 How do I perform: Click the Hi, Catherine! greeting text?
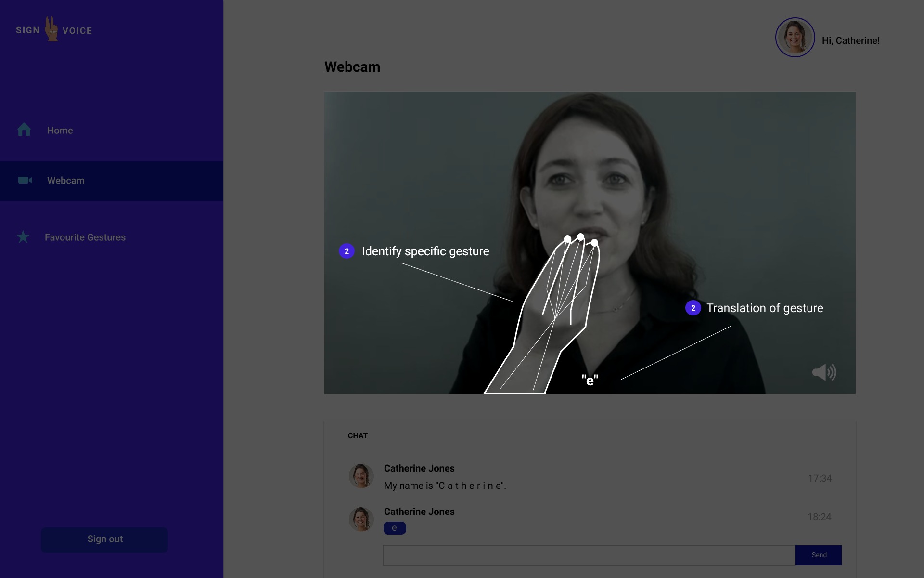pyautogui.click(x=850, y=41)
